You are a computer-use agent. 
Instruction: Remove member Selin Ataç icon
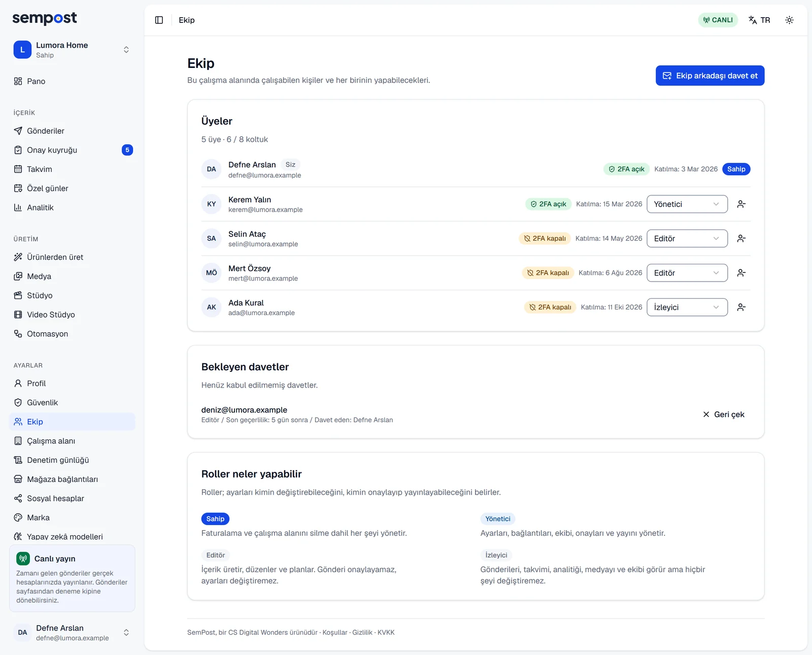pos(741,238)
